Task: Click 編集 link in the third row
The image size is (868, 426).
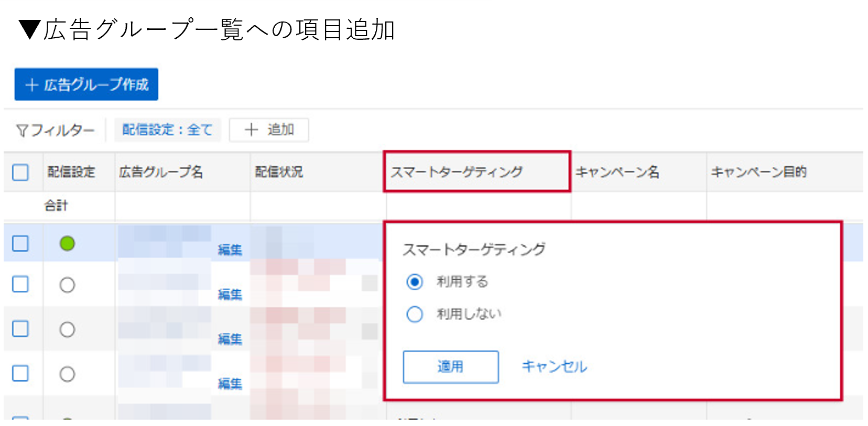Action: pos(230,339)
